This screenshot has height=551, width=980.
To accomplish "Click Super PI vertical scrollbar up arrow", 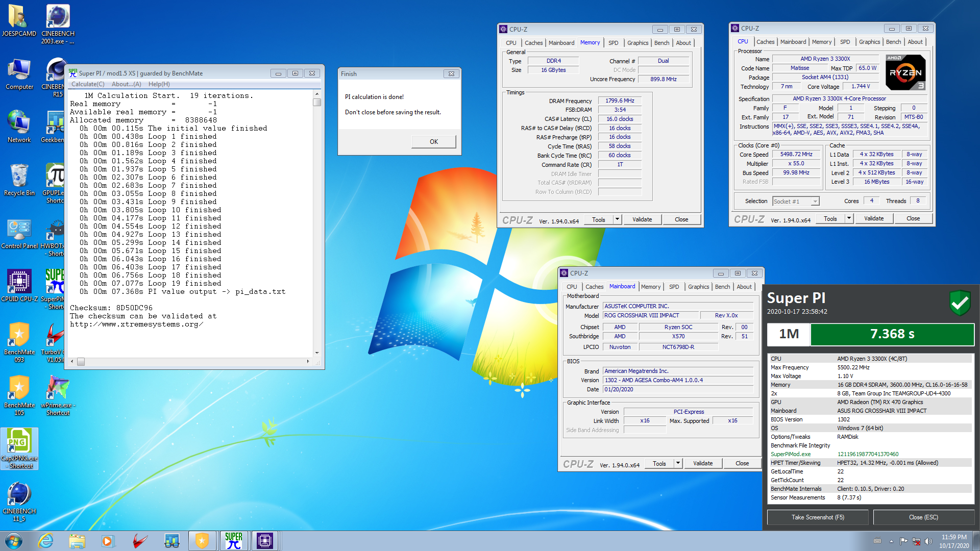I will pyautogui.click(x=317, y=94).
